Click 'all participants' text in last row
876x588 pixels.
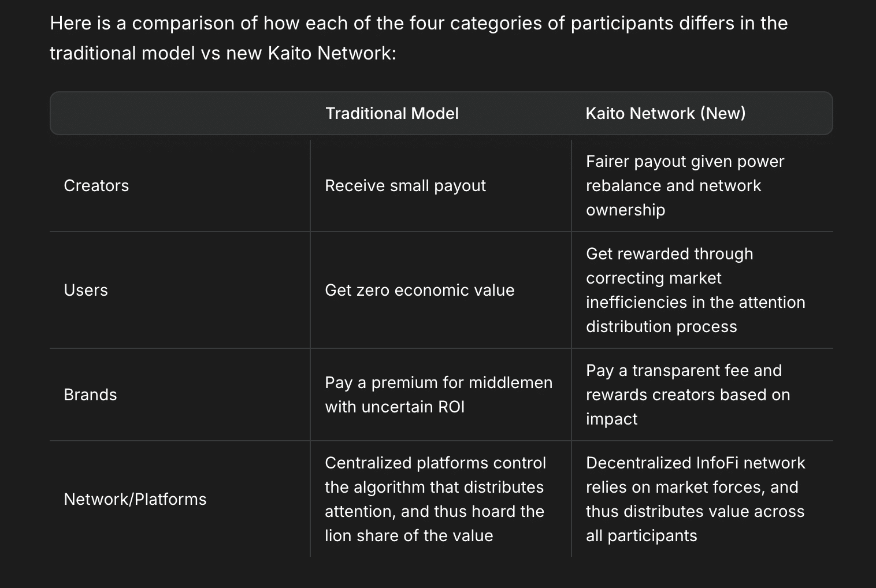click(x=641, y=535)
